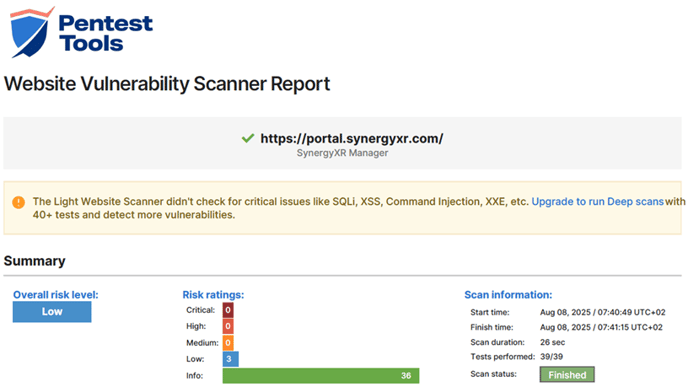The width and height of the screenshot is (688, 387).
Task: Click the Scan duration: label
Action: (x=497, y=342)
